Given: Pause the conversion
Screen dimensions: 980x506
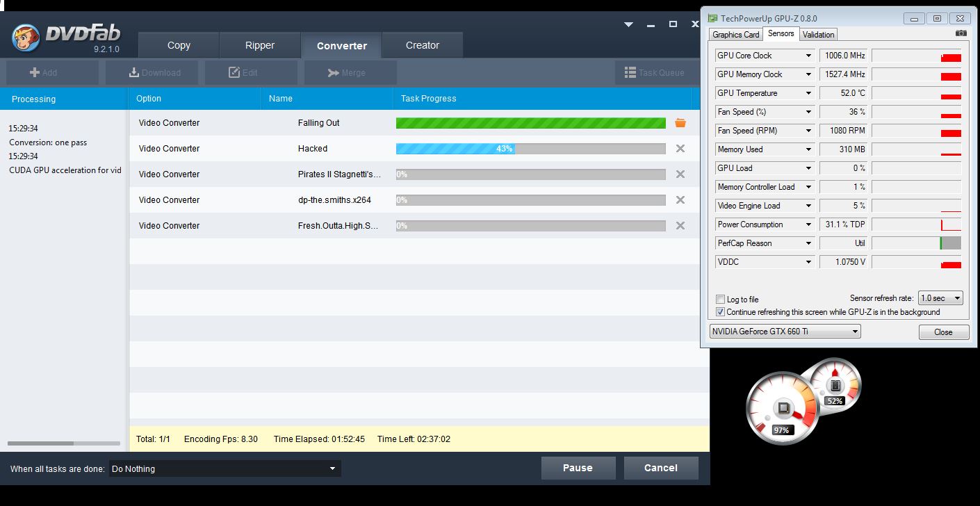Looking at the screenshot, I should 578,468.
